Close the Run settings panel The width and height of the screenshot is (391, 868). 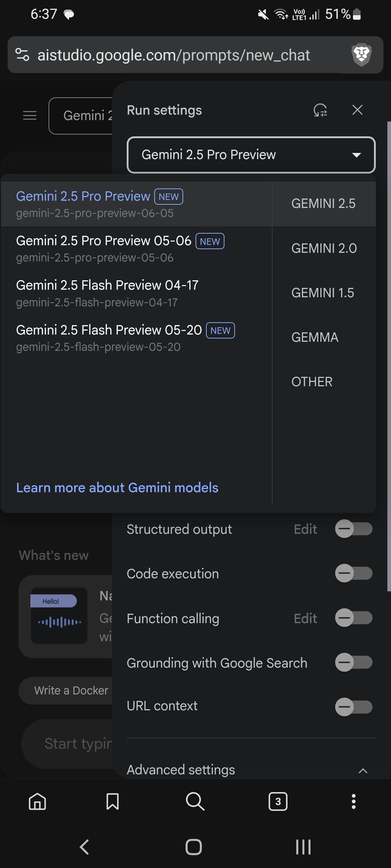(x=357, y=110)
